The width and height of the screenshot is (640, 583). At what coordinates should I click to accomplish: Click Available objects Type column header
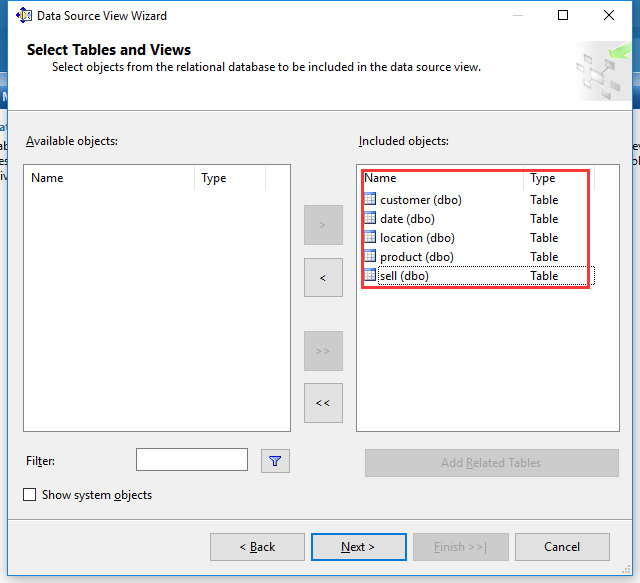(x=229, y=178)
